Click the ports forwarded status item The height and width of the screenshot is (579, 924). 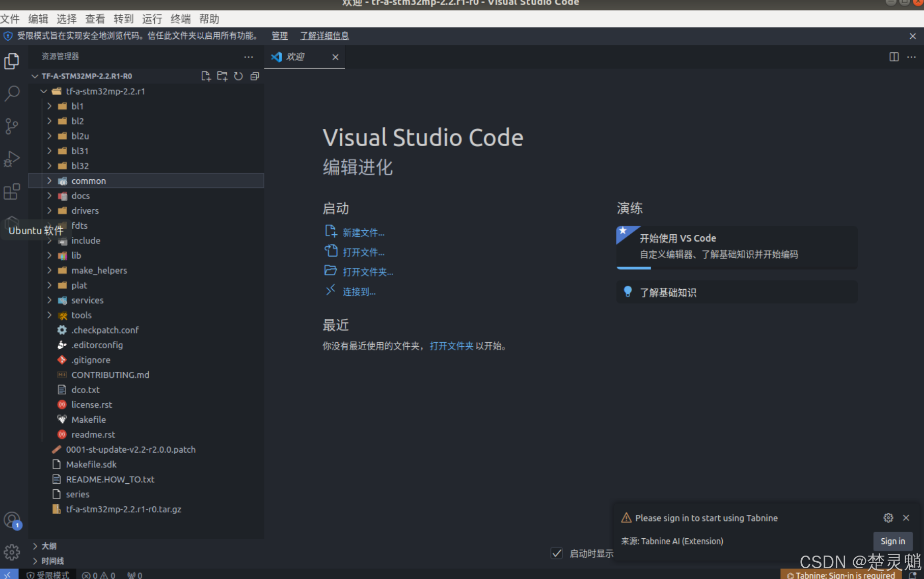[x=135, y=575]
